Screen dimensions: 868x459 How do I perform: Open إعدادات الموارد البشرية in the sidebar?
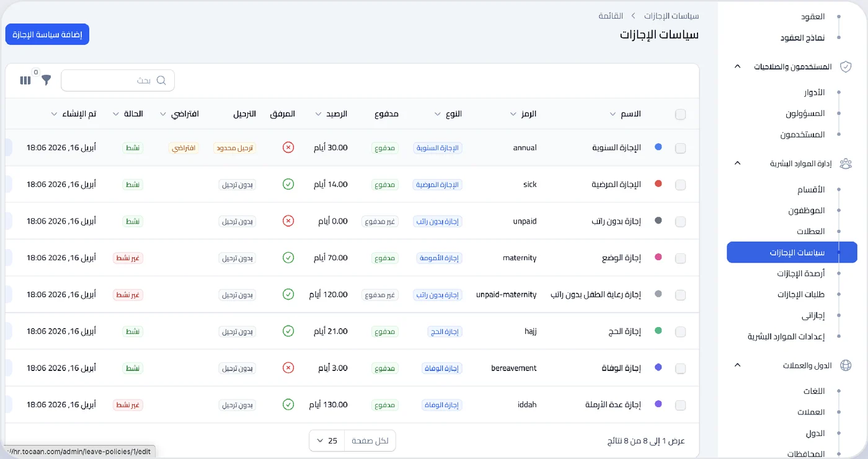pyautogui.click(x=786, y=336)
